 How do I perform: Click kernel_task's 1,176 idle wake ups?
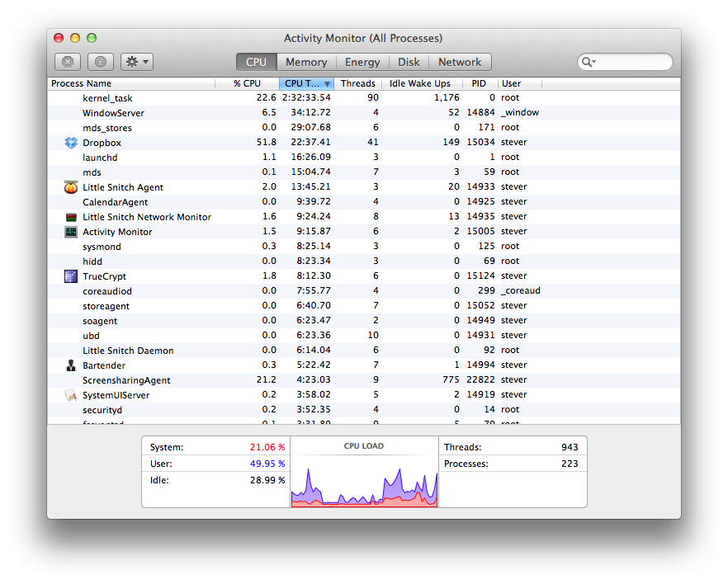[x=447, y=97]
